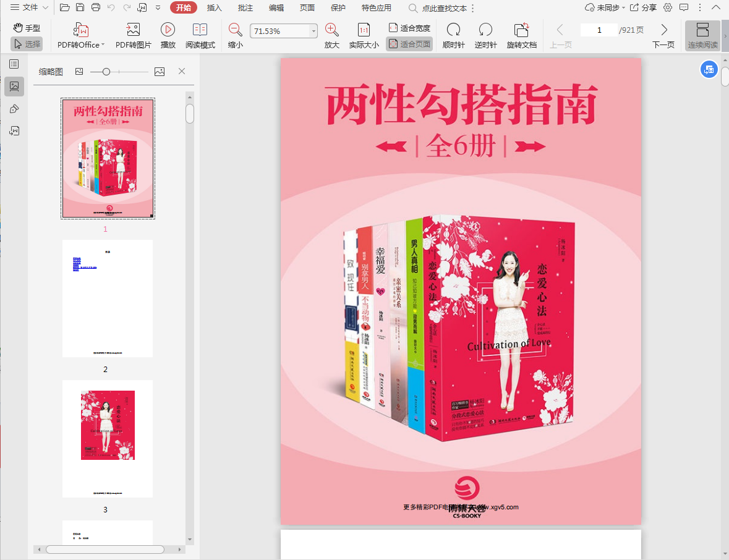The width and height of the screenshot is (729, 560).
Task: Select 适合宽度 fit width option
Action: point(409,28)
